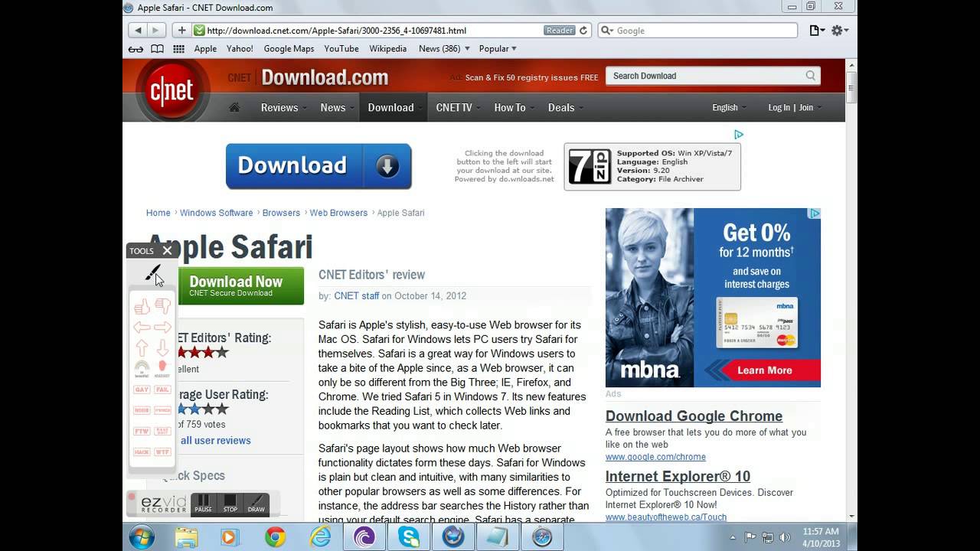Viewport: 980px width, 551px height.
Task: Choose the up arrow stamp
Action: [142, 348]
